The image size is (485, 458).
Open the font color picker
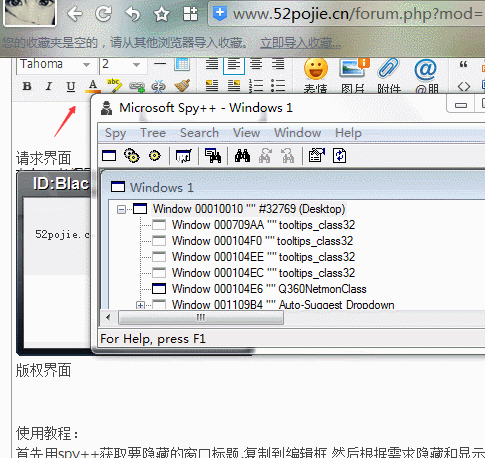pyautogui.click(x=93, y=86)
